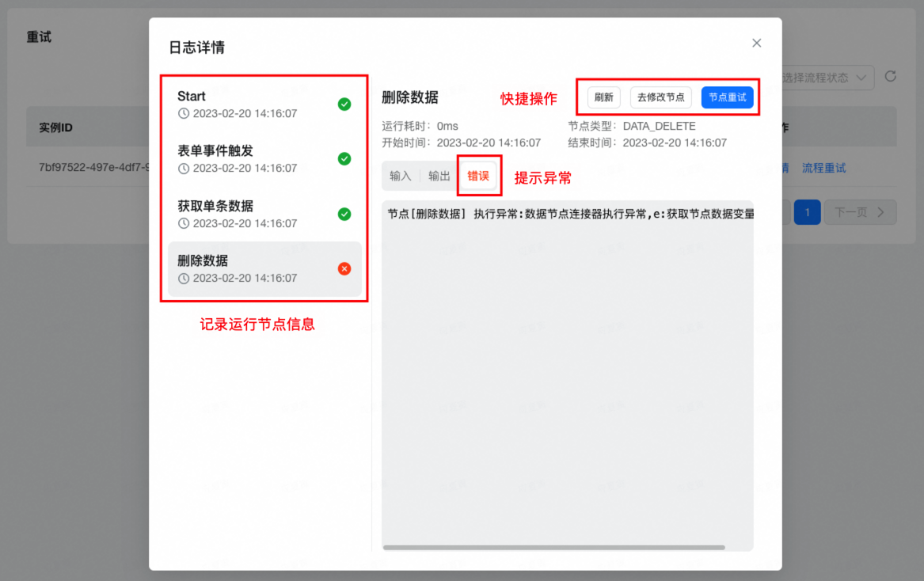Click the blue 节点重试 button
The width and height of the screenshot is (924, 581).
pyautogui.click(x=727, y=97)
